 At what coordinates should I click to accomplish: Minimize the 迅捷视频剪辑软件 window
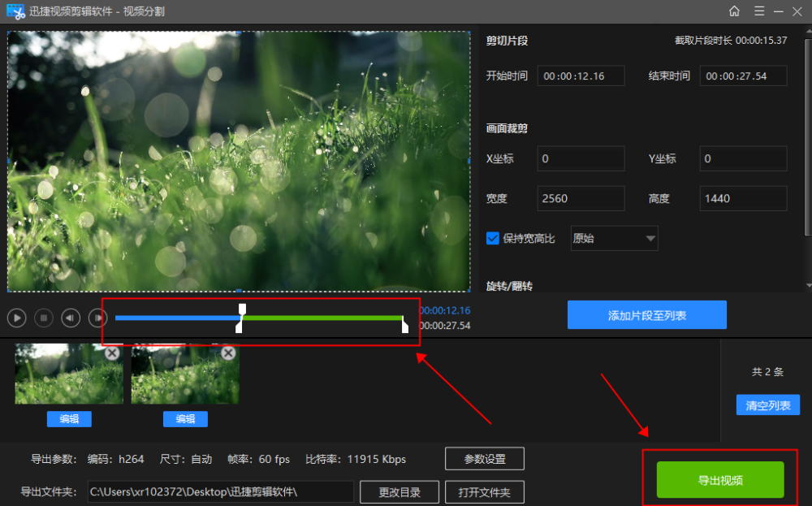click(x=779, y=11)
